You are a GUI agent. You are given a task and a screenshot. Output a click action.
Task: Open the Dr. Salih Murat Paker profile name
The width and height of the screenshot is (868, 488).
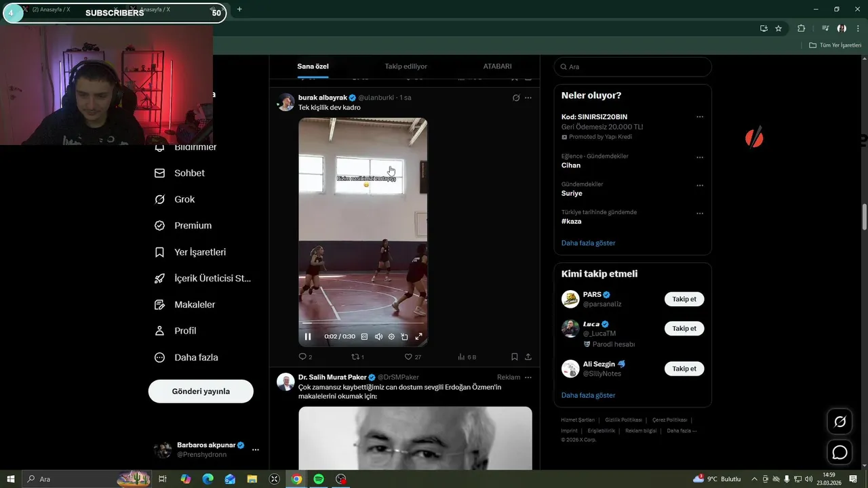(x=332, y=378)
